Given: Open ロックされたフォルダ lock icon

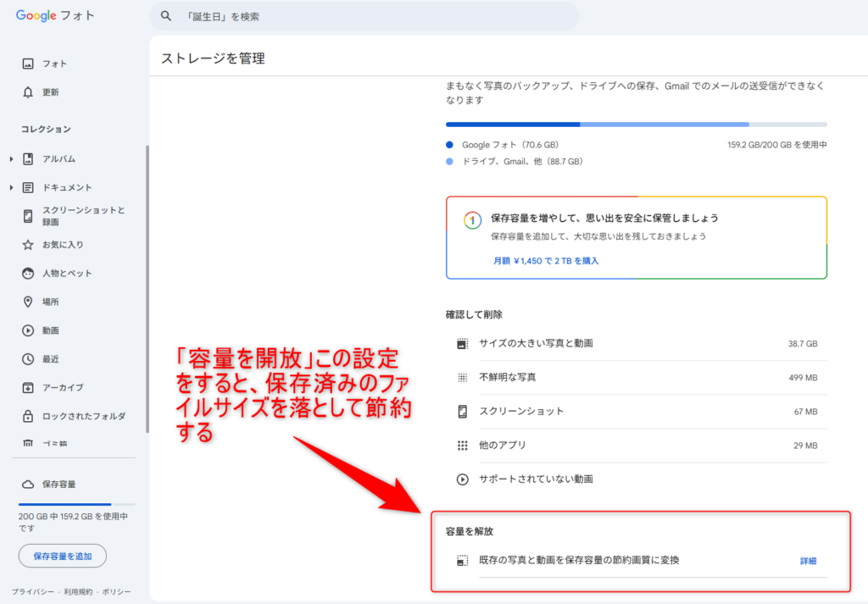Looking at the screenshot, I should [x=28, y=416].
